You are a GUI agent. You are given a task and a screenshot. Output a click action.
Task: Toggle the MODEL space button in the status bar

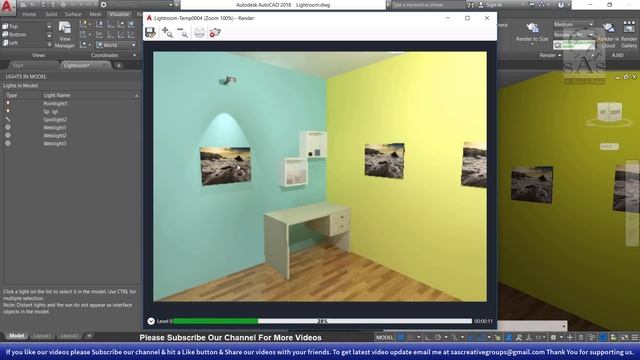pos(384,338)
